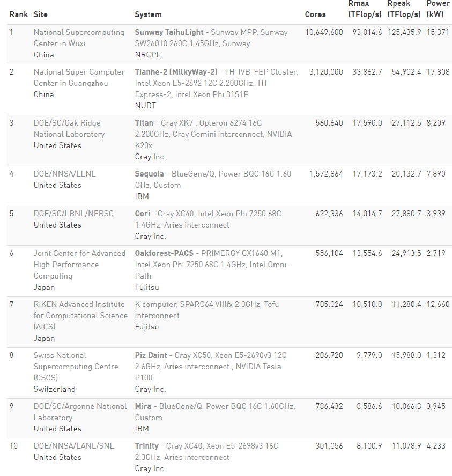Open the DOE/NNSA/LANL/SNL site link
Image resolution: width=452 pixels, height=476 pixels.
coord(73,446)
